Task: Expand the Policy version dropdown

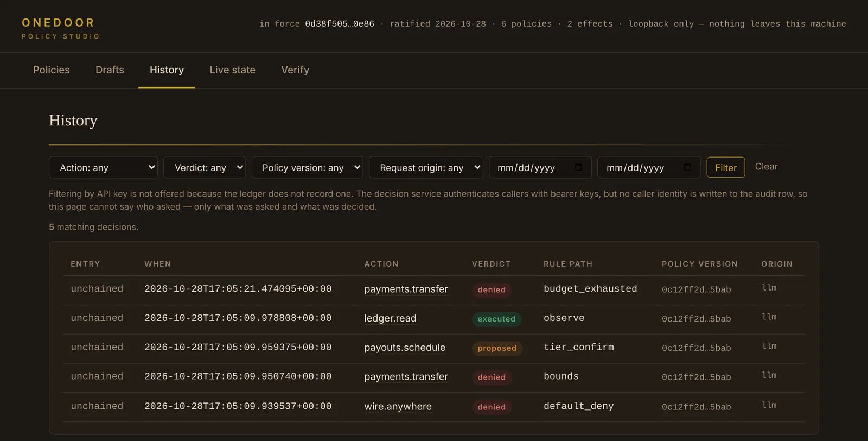Action: (x=307, y=167)
